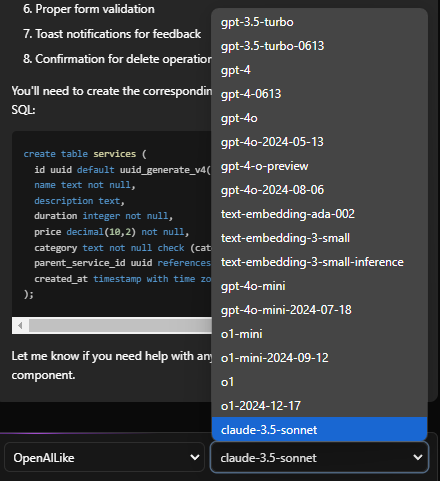Click the 'create table services (' code line

tap(85, 154)
